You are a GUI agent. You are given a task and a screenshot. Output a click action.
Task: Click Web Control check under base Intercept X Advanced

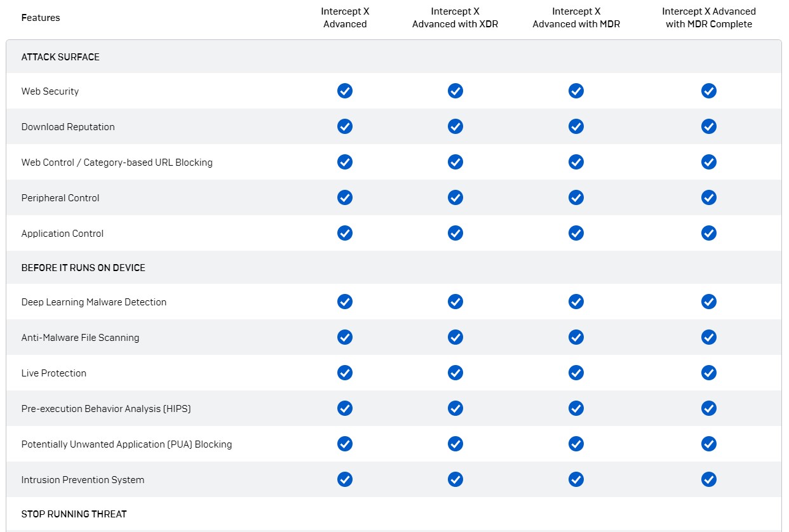point(345,162)
